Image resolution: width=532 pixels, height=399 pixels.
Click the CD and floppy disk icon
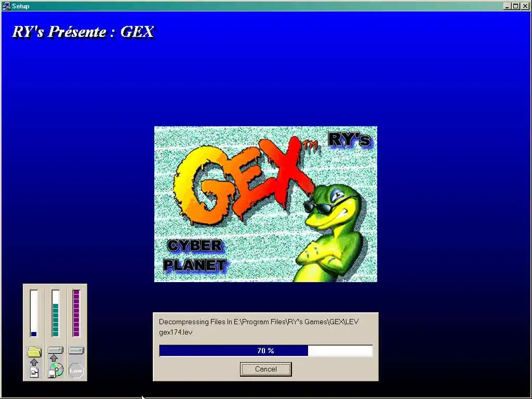(56, 370)
